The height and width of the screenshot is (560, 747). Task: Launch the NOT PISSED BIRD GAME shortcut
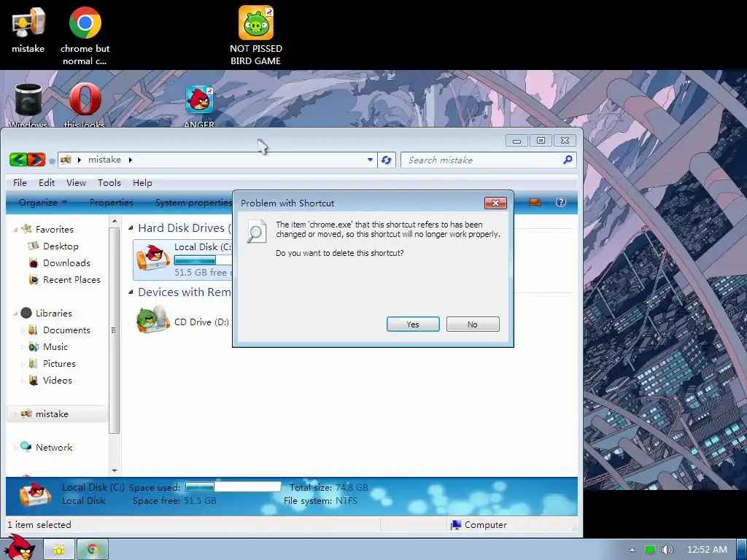pyautogui.click(x=256, y=36)
